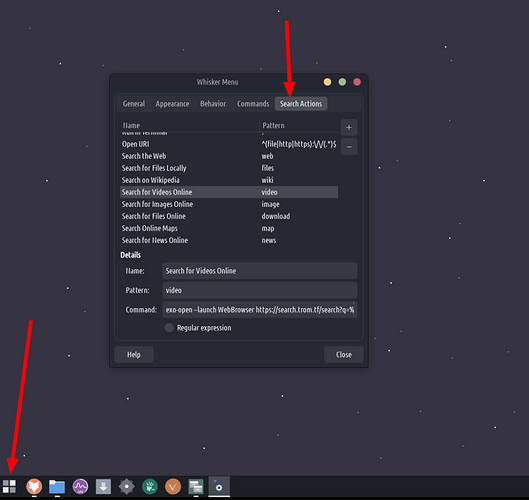Click the Command input field
Screen dimensions: 529x500
click(259, 310)
